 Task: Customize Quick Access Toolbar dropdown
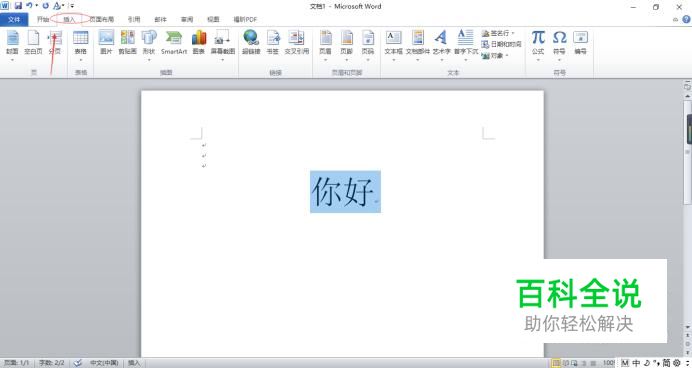pos(72,6)
